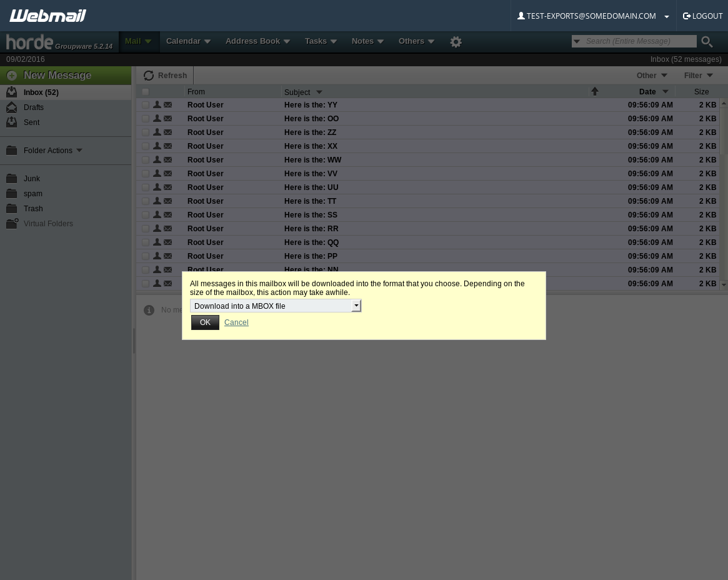Open the Trash folder icon
The image size is (728, 580).
pyautogui.click(x=11, y=208)
